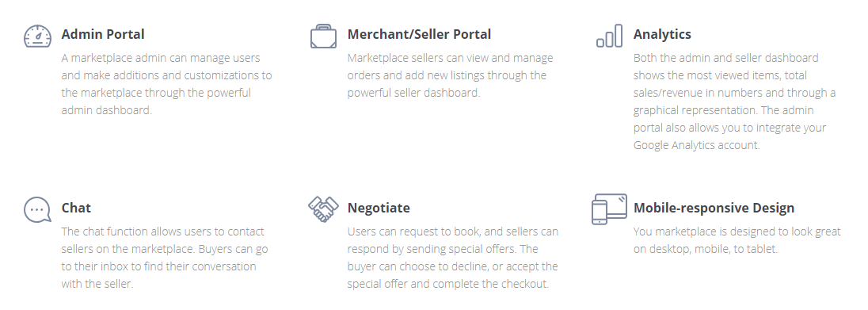
Task: Select the Merchant/Seller Portal heading
Action: coord(419,34)
